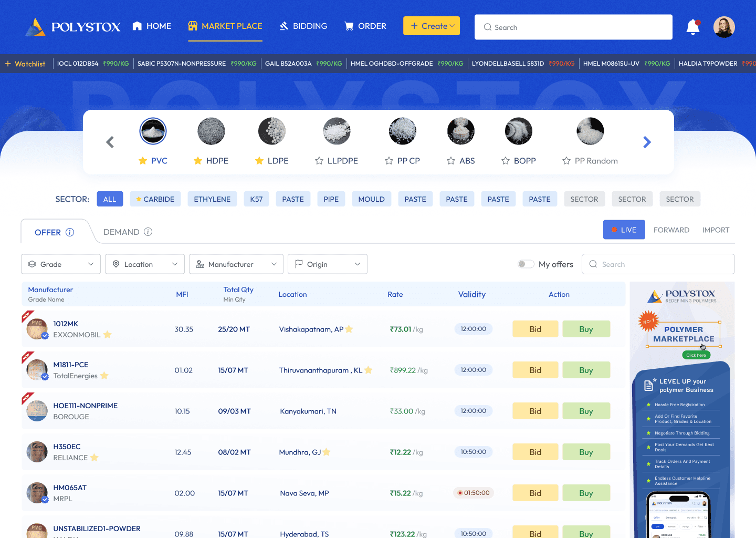756x538 pixels.
Task: Select the LIVE view
Action: coord(624,230)
